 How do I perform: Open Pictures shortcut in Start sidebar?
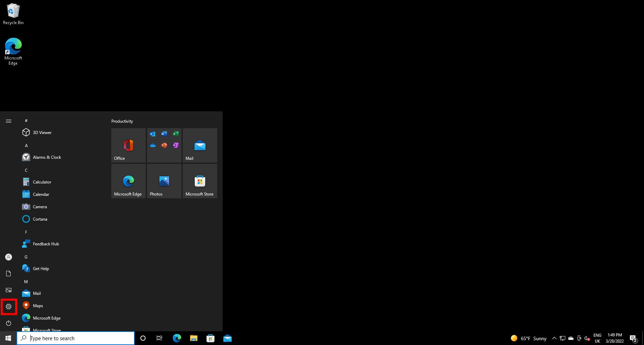pos(9,290)
